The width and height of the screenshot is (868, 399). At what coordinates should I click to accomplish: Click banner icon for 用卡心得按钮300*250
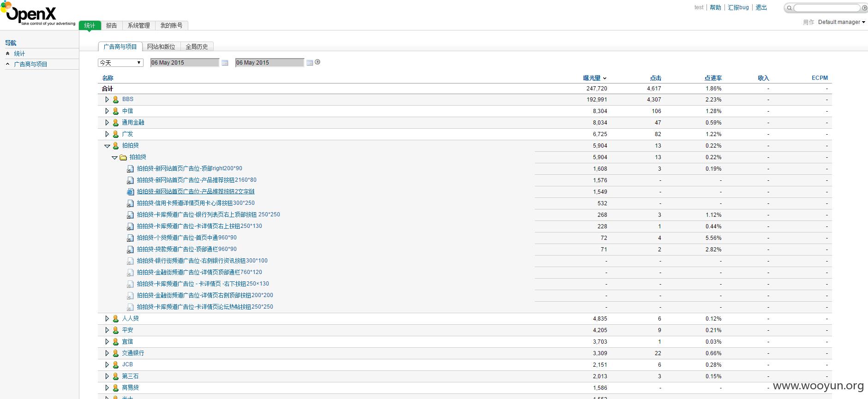pyautogui.click(x=130, y=203)
